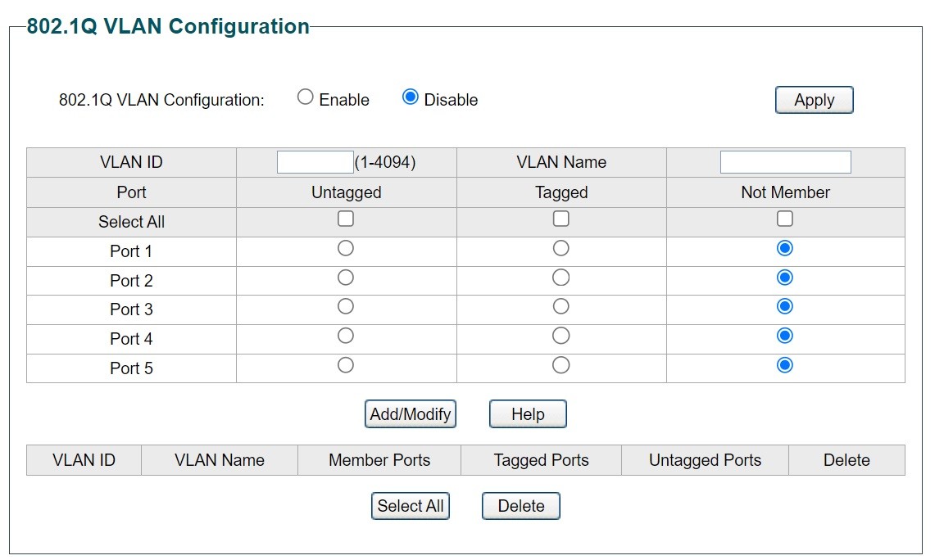Click the Apply button
The width and height of the screenshot is (944, 560).
pyautogui.click(x=814, y=100)
